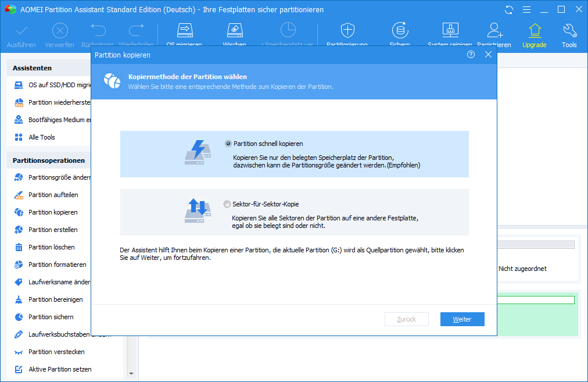Select Partitionsgröße ändern operation
The height and width of the screenshot is (382, 588).
coord(52,177)
